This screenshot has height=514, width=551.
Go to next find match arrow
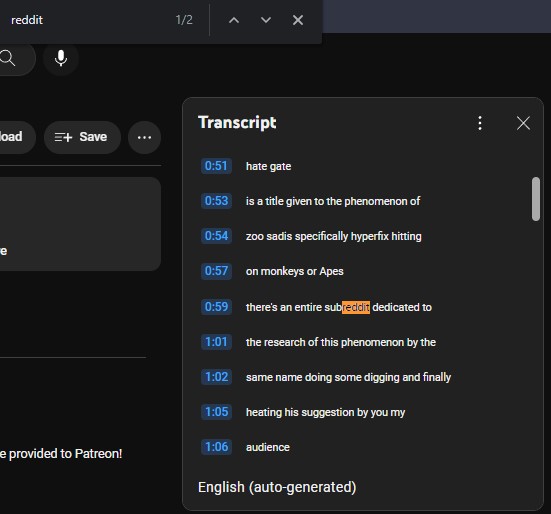266,20
